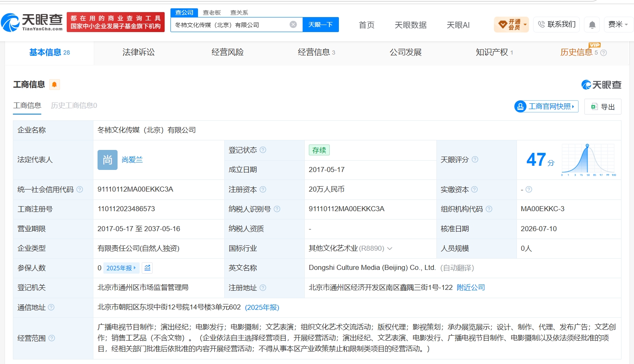Image resolution: width=634 pixels, height=364 pixels.
Task: Switch to 法律诉讼 tab
Action: [x=138, y=52]
